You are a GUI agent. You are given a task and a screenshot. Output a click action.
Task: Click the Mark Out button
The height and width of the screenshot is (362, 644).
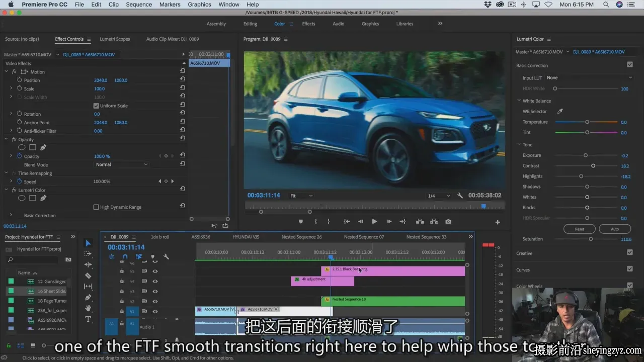point(329,222)
